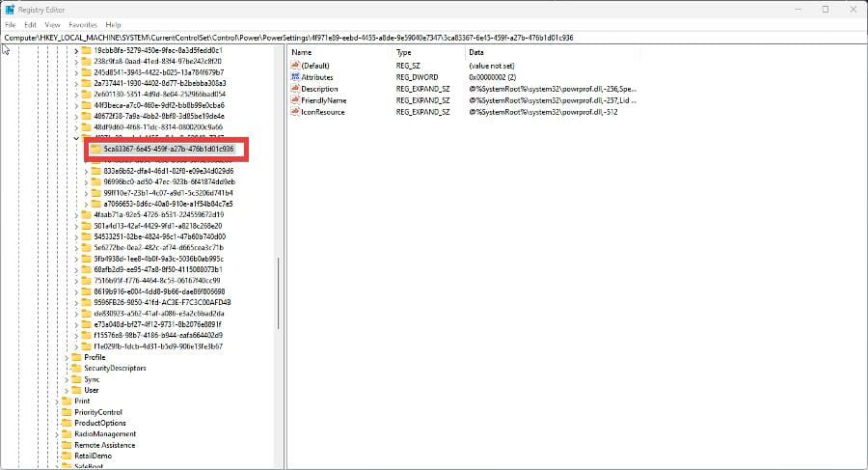
Task: Select the 2a737441-1930-4402 key label
Action: (159, 83)
